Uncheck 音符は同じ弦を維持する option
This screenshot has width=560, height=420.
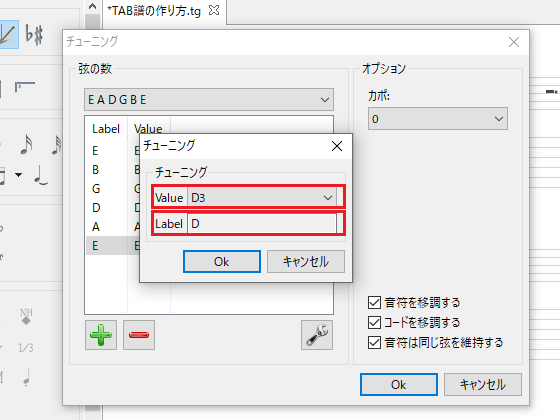click(x=374, y=342)
